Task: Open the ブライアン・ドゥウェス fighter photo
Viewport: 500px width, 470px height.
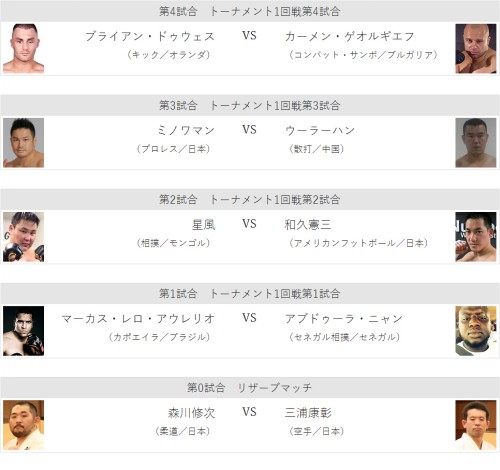Action: 23,49
